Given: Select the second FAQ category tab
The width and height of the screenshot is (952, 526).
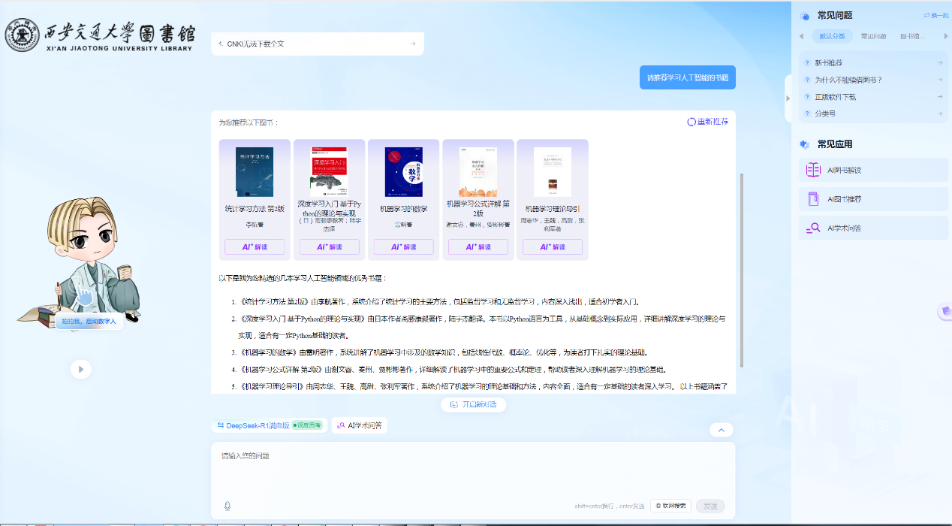Looking at the screenshot, I should coord(873,36).
